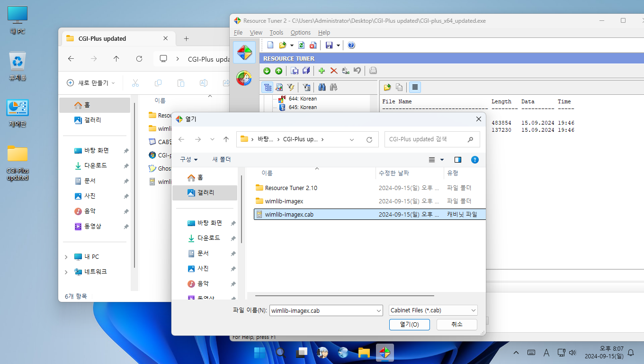Click the 새로 만들기 dropdown in Explorer window
The width and height of the screenshot is (644, 364).
click(x=91, y=83)
